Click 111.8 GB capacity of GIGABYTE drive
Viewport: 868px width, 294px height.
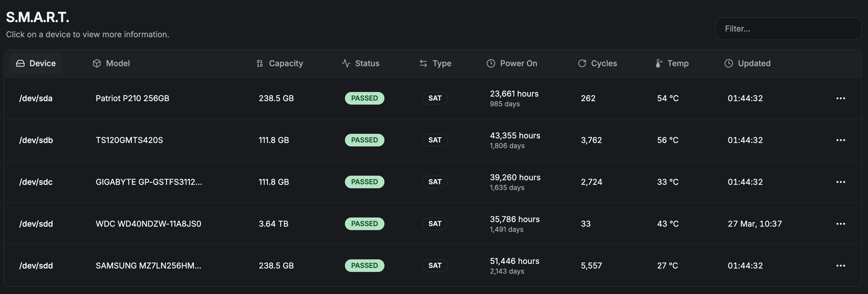(274, 182)
